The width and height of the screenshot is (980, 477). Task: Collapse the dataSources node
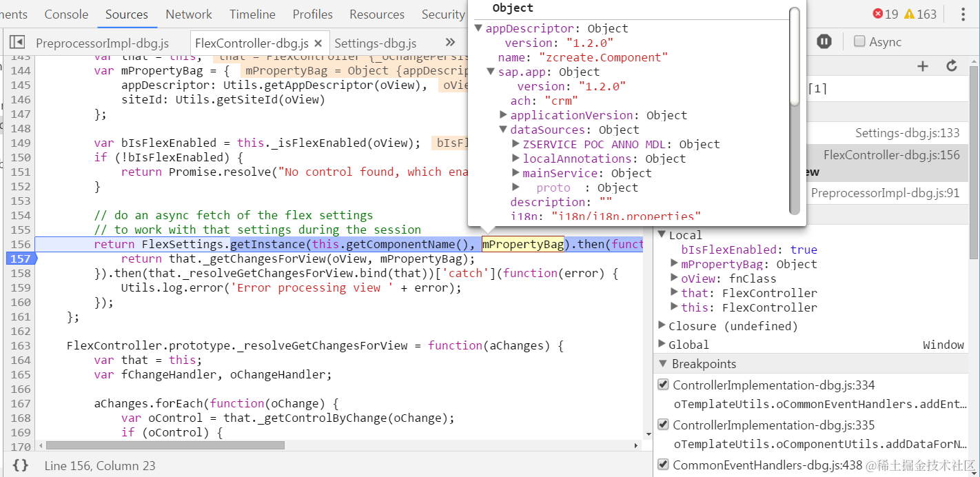[503, 130]
